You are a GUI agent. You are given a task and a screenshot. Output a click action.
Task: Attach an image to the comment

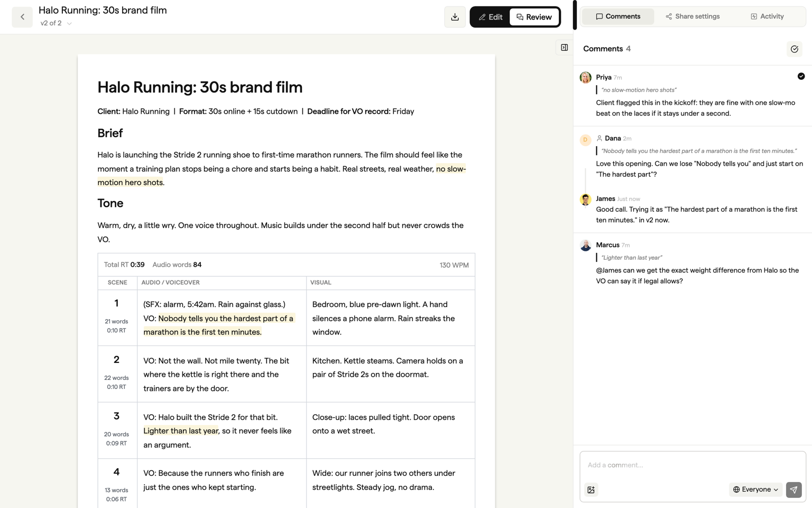point(591,490)
